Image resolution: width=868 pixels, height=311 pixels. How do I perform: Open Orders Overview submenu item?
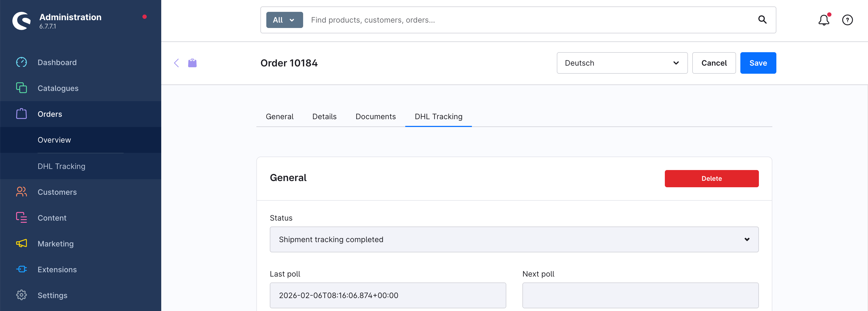pyautogui.click(x=54, y=140)
